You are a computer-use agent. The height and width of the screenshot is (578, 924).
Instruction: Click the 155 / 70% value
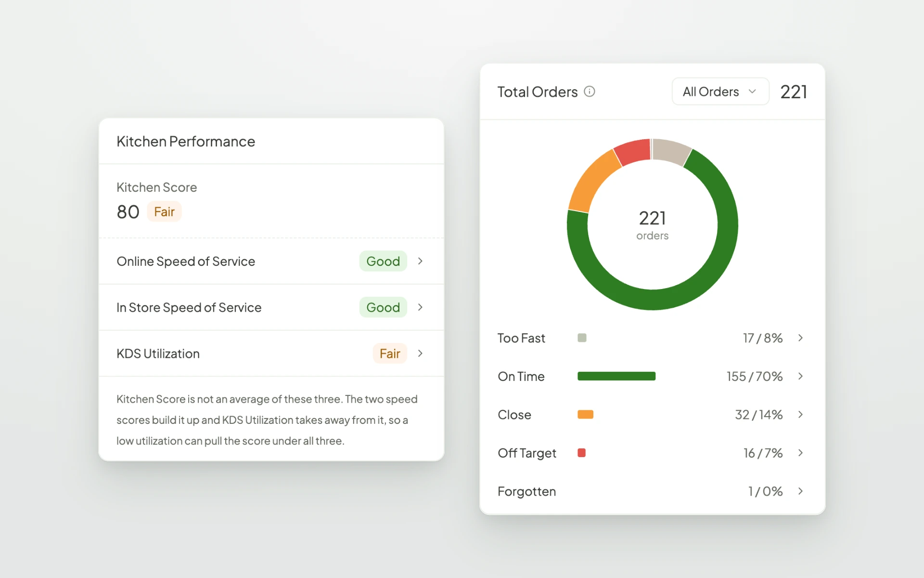tap(755, 376)
